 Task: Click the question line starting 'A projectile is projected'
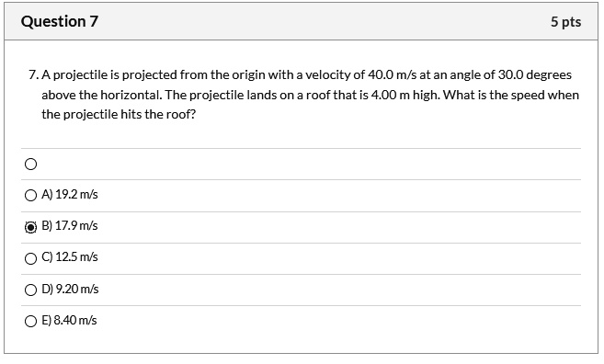coord(307,74)
